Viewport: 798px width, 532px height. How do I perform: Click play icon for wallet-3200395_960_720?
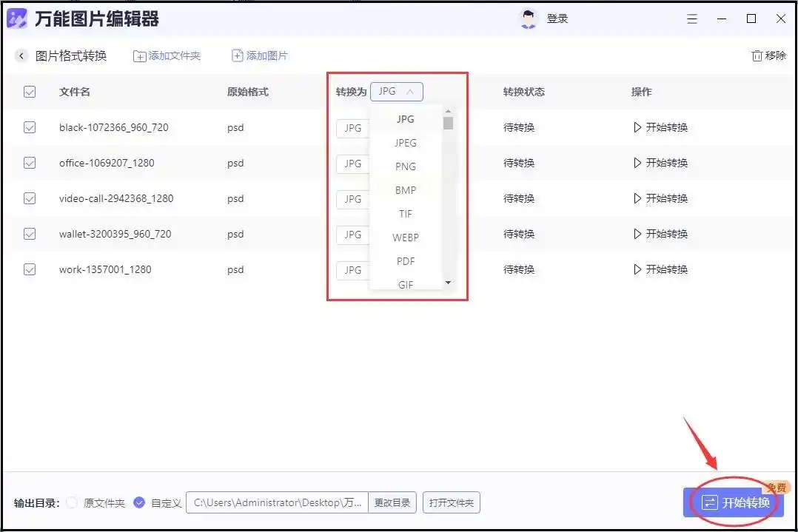[x=637, y=234]
